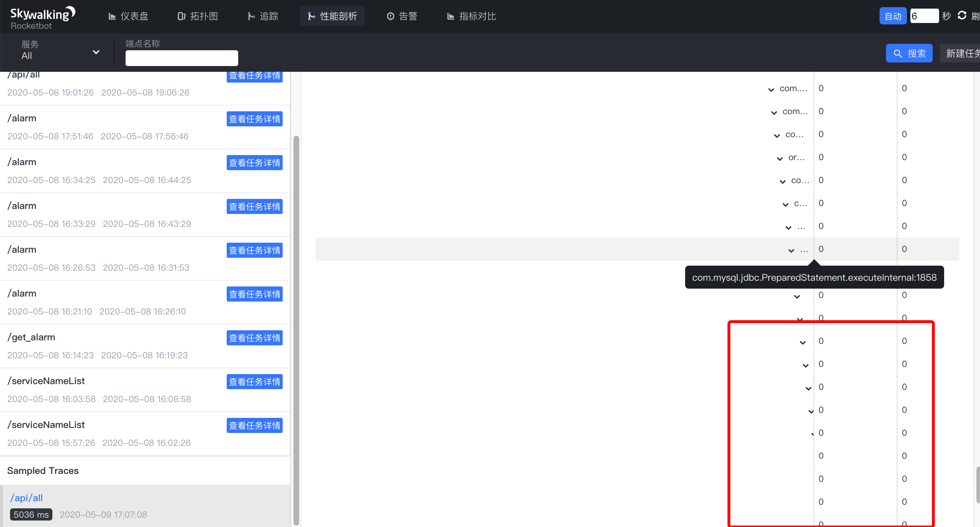
Task: Click the magnifier icon in search button
Action: tap(898, 54)
